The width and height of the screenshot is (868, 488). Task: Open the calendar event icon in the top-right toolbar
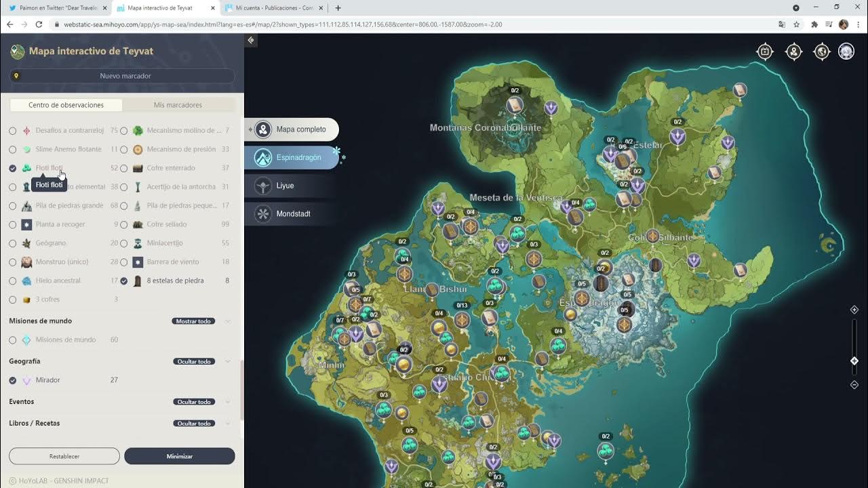point(765,52)
